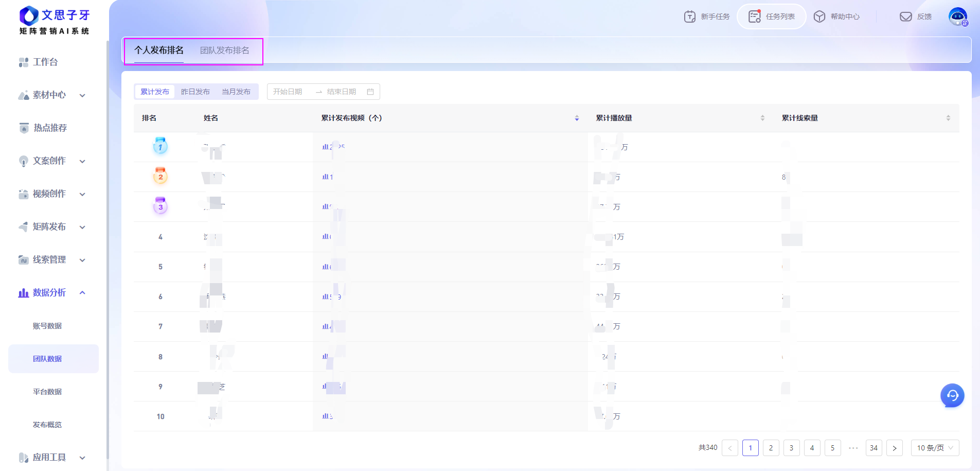980x471 pixels.
Task: Open 账号数据 submenu item
Action: [x=47, y=326]
